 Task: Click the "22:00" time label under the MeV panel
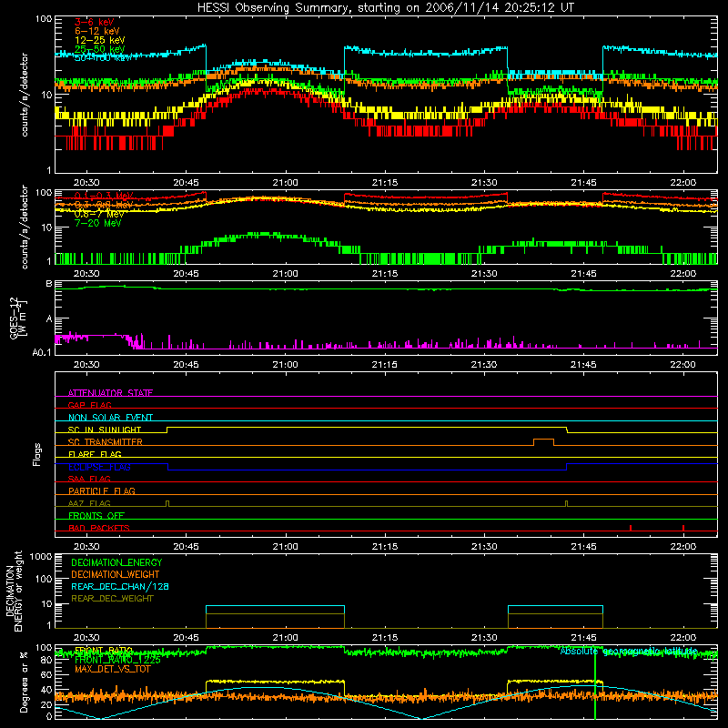point(683,274)
